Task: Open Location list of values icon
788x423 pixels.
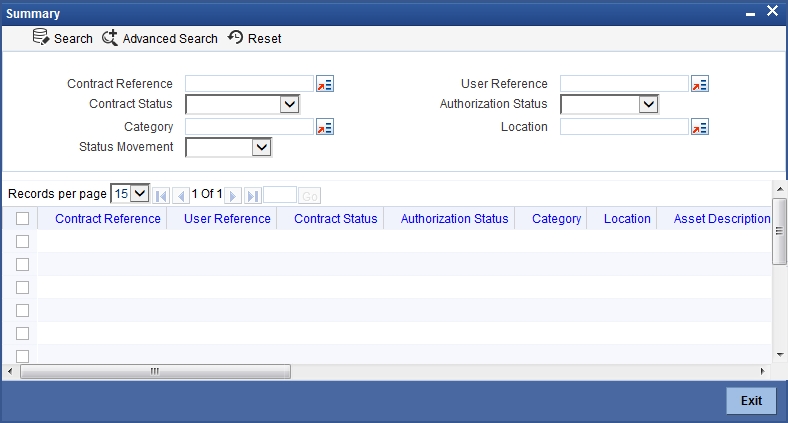Action: (700, 127)
